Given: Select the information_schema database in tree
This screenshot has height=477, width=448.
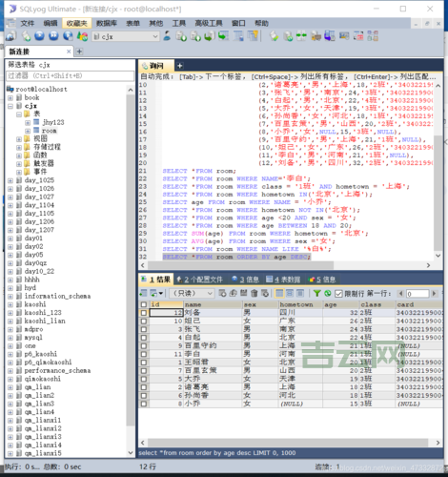Looking at the screenshot, I should click(57, 296).
